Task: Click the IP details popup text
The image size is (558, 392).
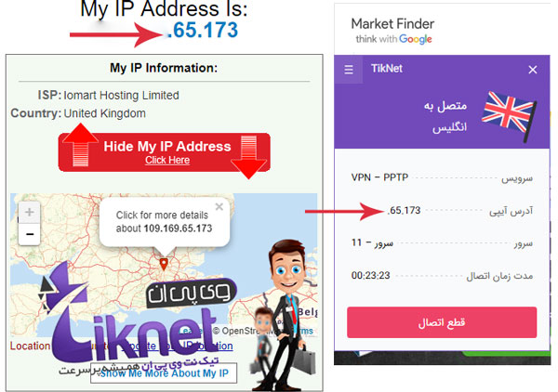Action: point(164,222)
